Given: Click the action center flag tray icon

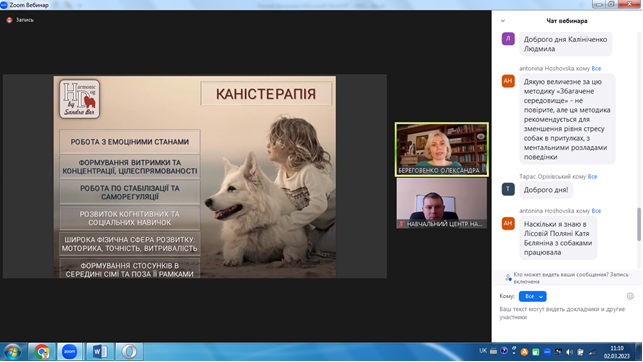Looking at the screenshot, I should click(x=580, y=352).
